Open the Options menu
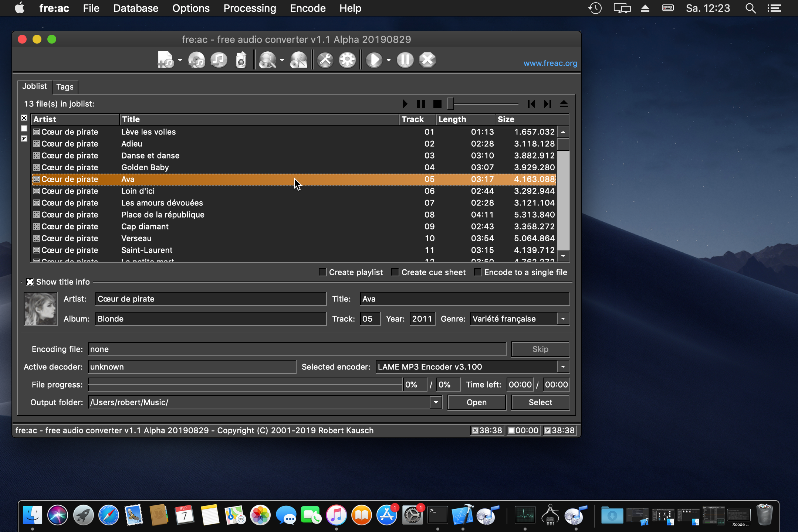This screenshot has height=532, width=798. coord(191,8)
